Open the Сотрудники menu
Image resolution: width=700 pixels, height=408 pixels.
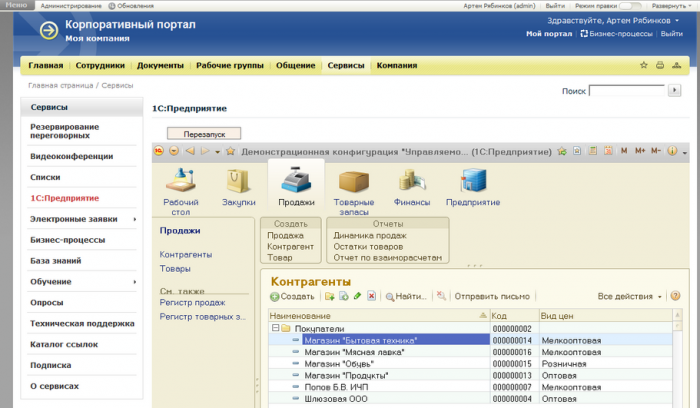tap(100, 65)
